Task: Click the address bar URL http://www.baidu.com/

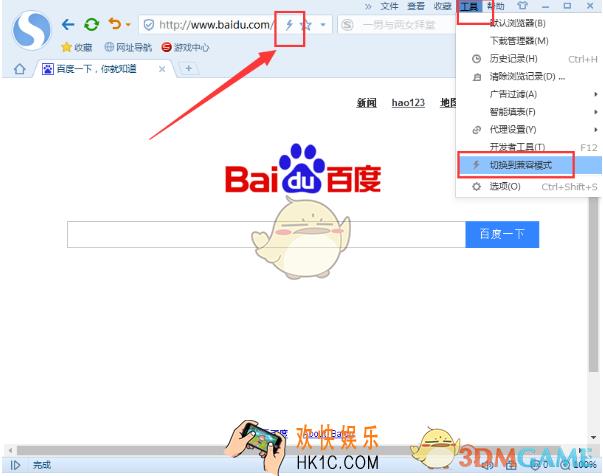Action: pos(216,25)
